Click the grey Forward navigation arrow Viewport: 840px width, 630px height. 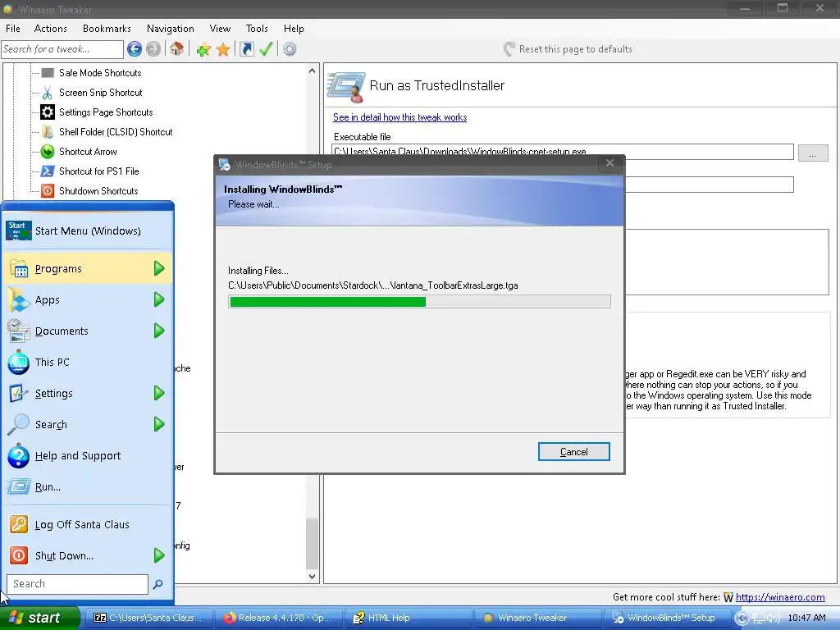(x=153, y=49)
